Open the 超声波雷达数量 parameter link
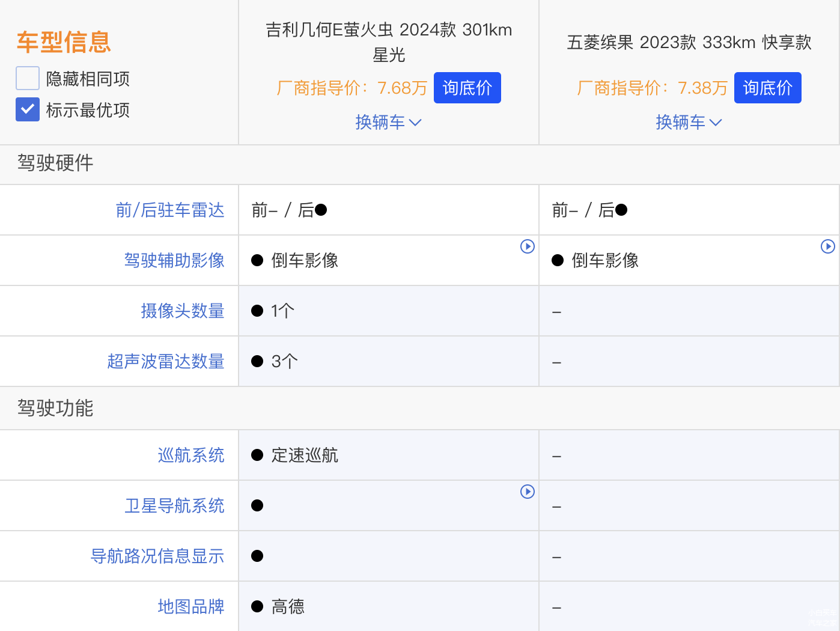This screenshot has height=631, width=840. (166, 361)
